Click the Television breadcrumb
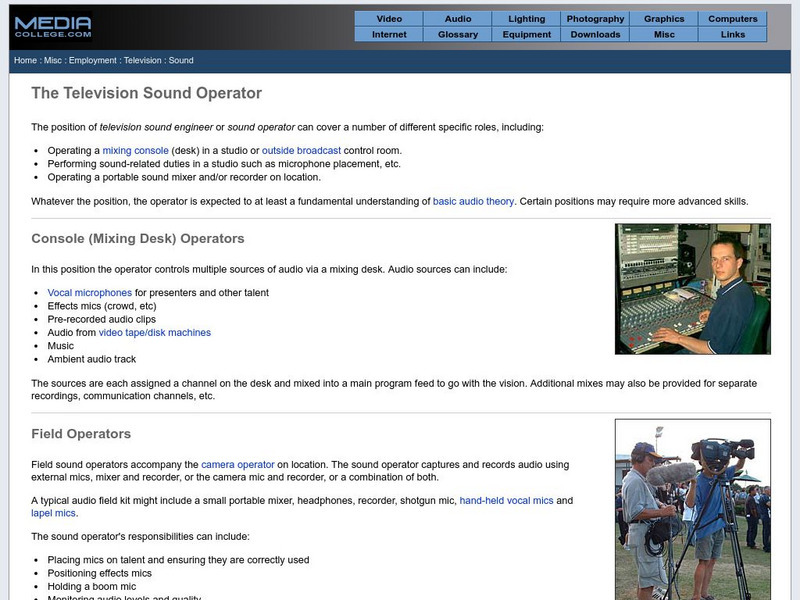 coord(142,60)
